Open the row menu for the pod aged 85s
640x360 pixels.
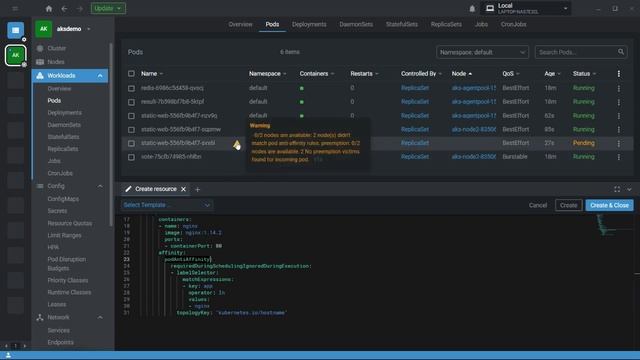tap(619, 129)
